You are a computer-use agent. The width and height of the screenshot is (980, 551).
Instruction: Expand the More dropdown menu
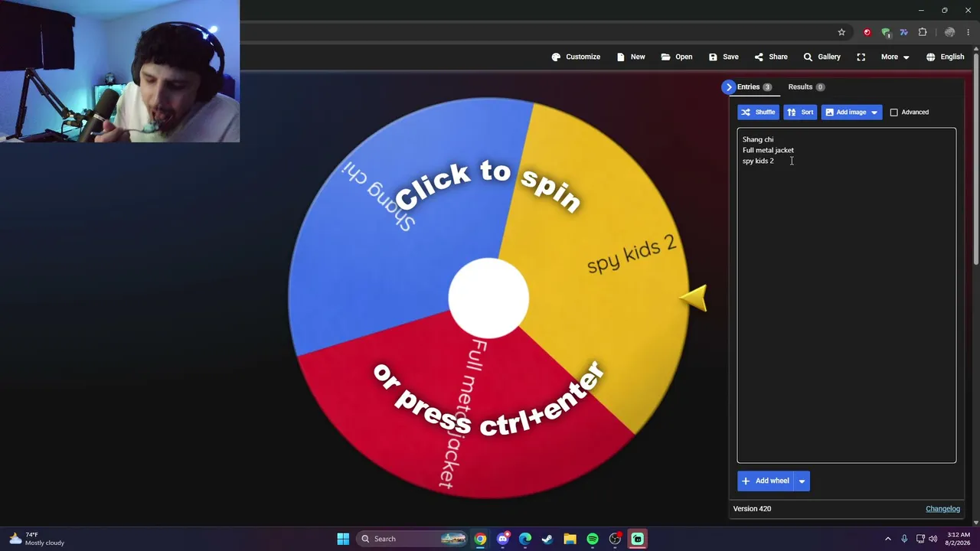(x=895, y=57)
